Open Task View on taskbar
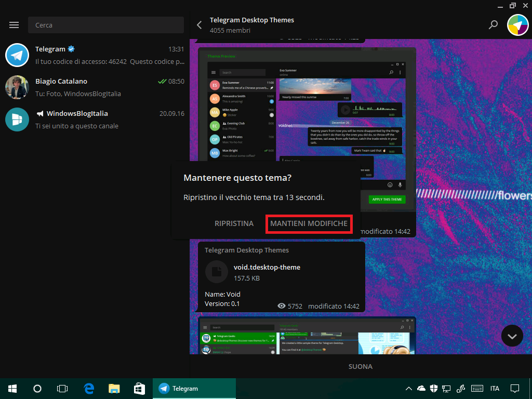The width and height of the screenshot is (532, 399). (x=62, y=389)
